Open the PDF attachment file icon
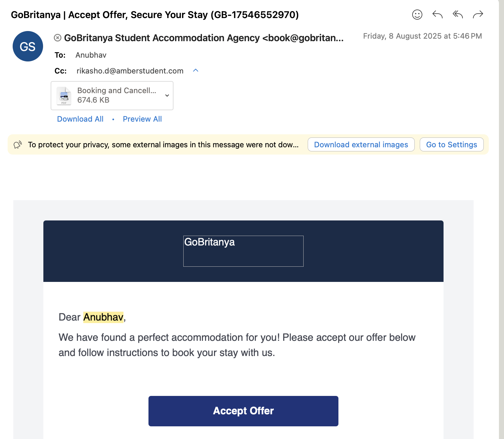The width and height of the screenshot is (504, 439). 64,96
